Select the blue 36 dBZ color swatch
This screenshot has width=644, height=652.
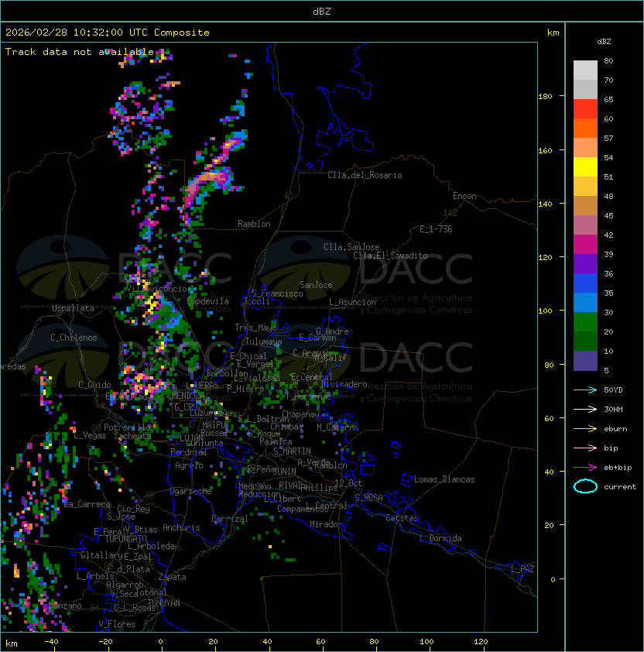[585, 283]
